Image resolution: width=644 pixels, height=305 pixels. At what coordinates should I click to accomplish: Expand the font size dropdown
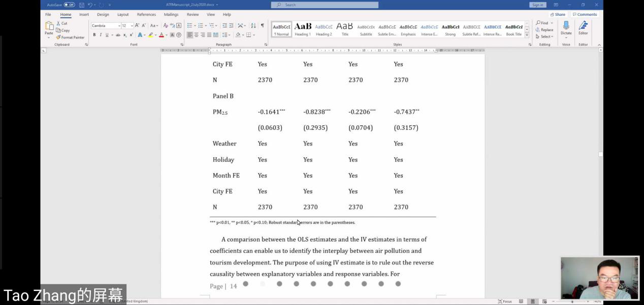[132, 25]
